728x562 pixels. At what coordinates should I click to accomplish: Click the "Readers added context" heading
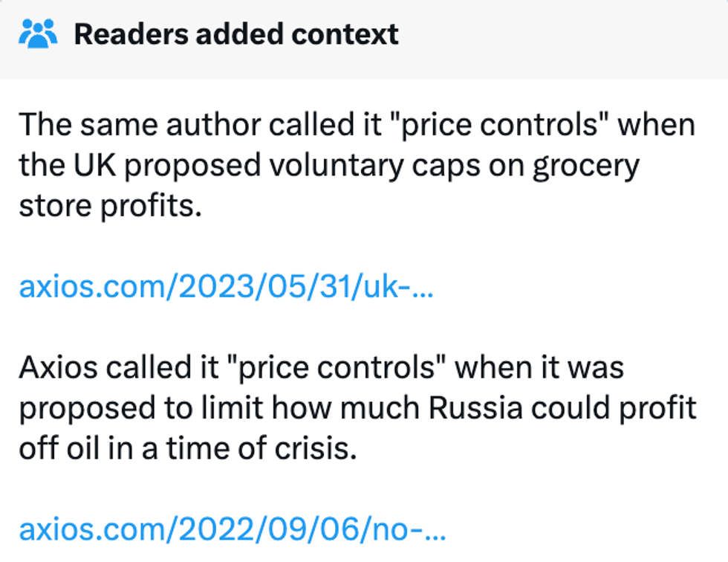click(x=236, y=33)
